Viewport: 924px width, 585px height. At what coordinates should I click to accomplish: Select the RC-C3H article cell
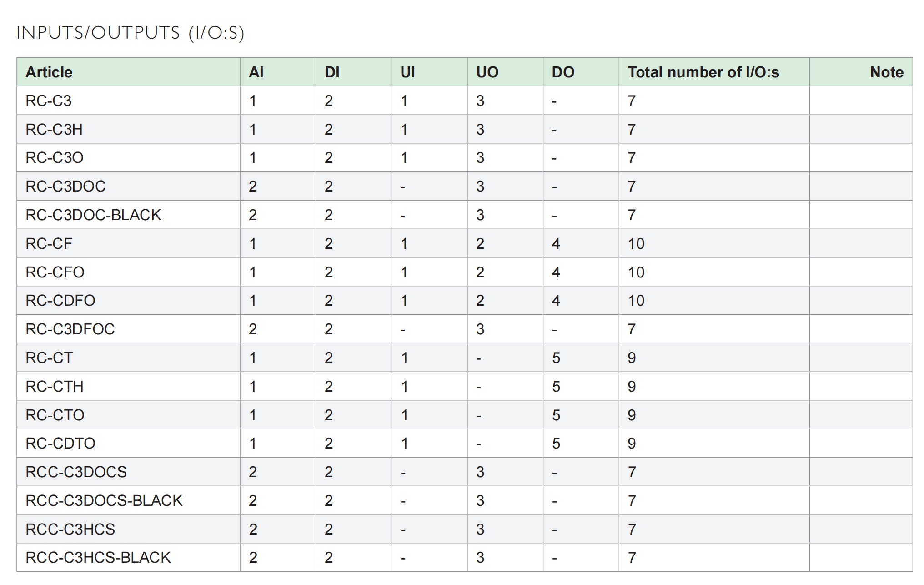pos(54,130)
